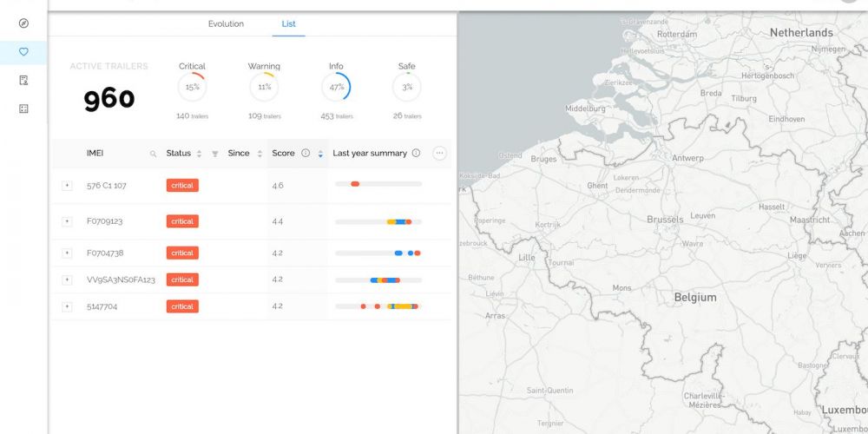Toggle Score column sort order
The height and width of the screenshot is (434, 868).
click(x=320, y=154)
